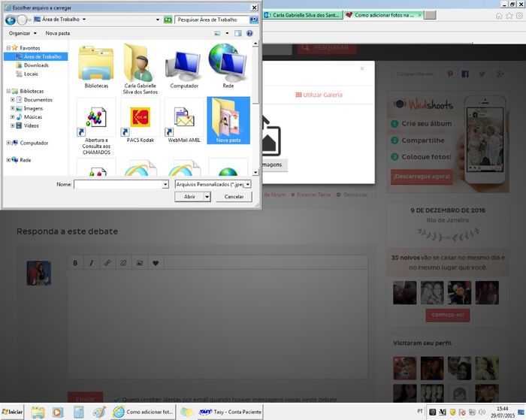Click the Bold formatting button
Image resolution: width=526 pixels, height=420 pixels.
[75, 263]
